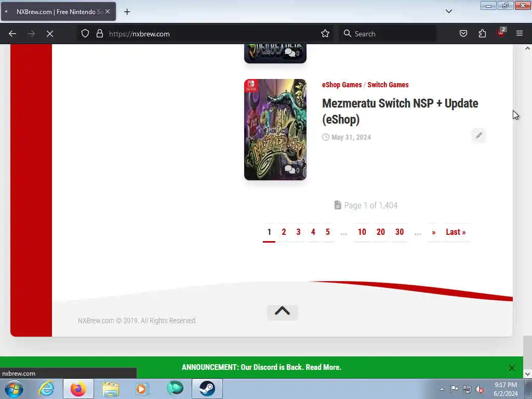The image size is (532, 399).
Task: Open a new tab with plus
Action: pos(127,12)
